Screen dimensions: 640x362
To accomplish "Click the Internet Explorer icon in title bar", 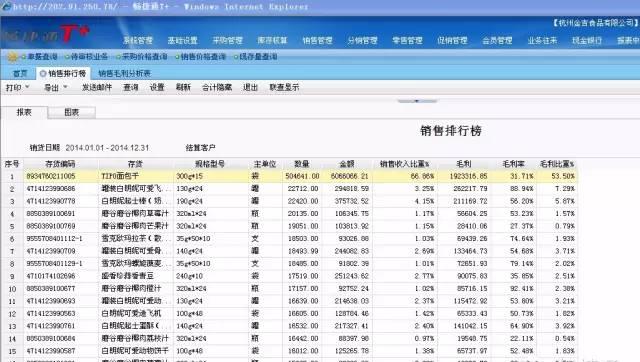I will (x=7, y=6).
